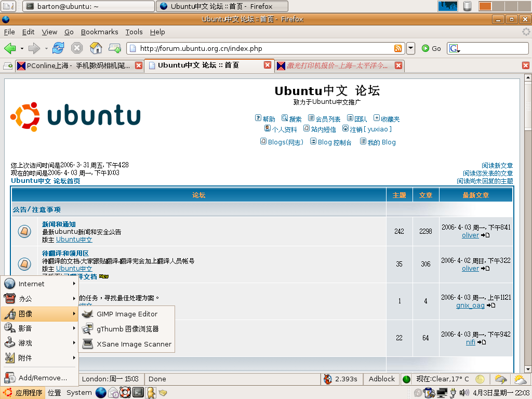532x399 pixels.
Task: Go to the Home page icon
Action: point(96,48)
